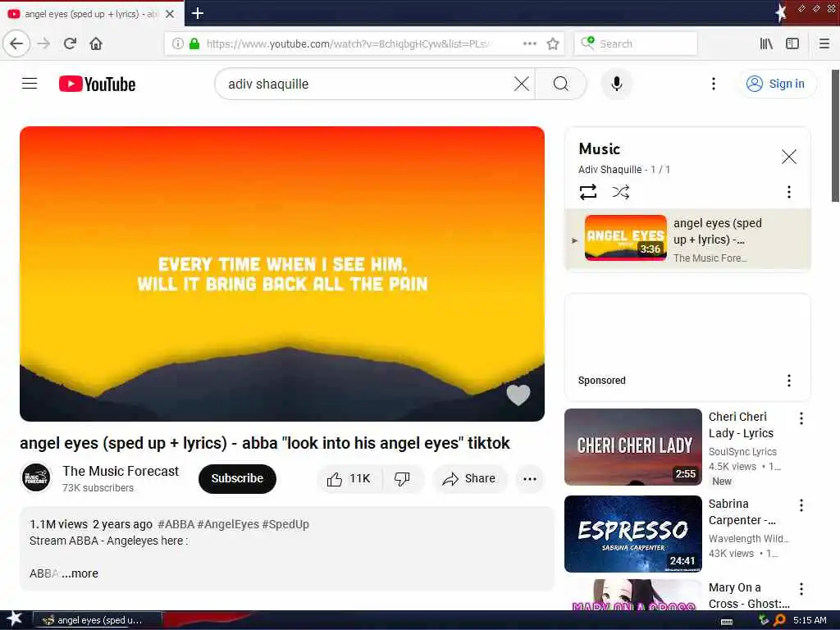Open The Music Forecast channel avatar
The image size is (840, 630).
(x=36, y=478)
